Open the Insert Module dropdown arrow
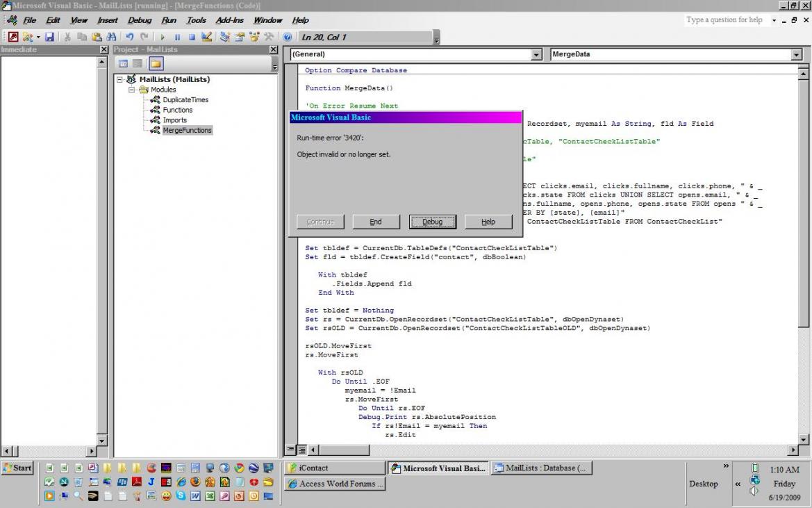The image size is (812, 508). [x=38, y=38]
